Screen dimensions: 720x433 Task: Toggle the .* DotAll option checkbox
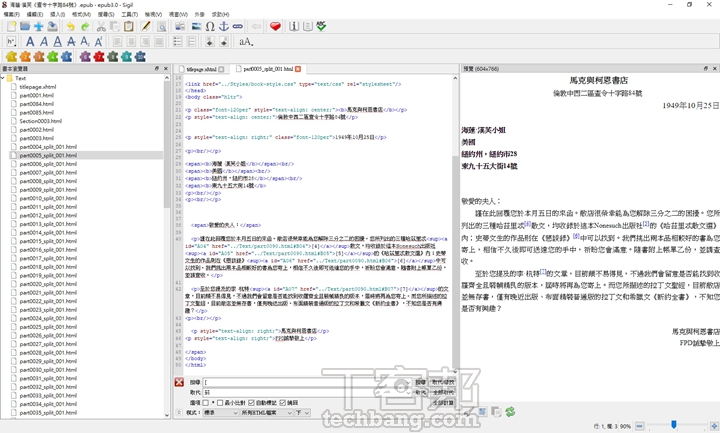point(205,403)
